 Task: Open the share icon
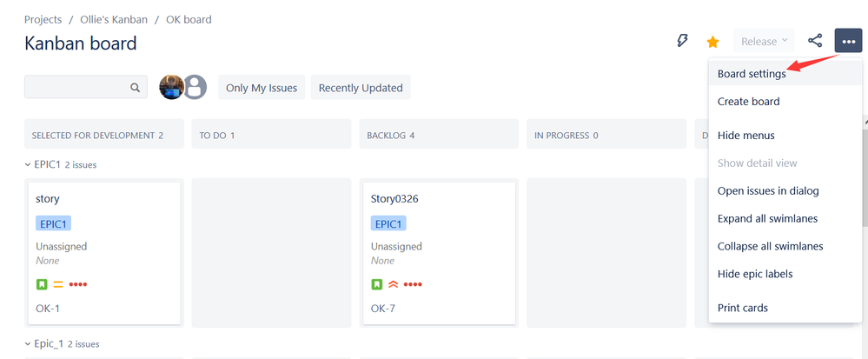click(x=815, y=41)
